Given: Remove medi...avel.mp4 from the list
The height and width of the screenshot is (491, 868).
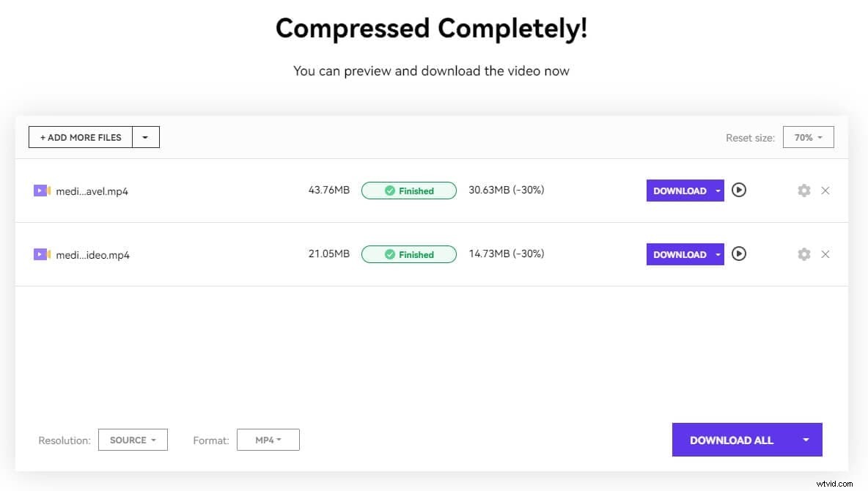Looking at the screenshot, I should (x=825, y=191).
